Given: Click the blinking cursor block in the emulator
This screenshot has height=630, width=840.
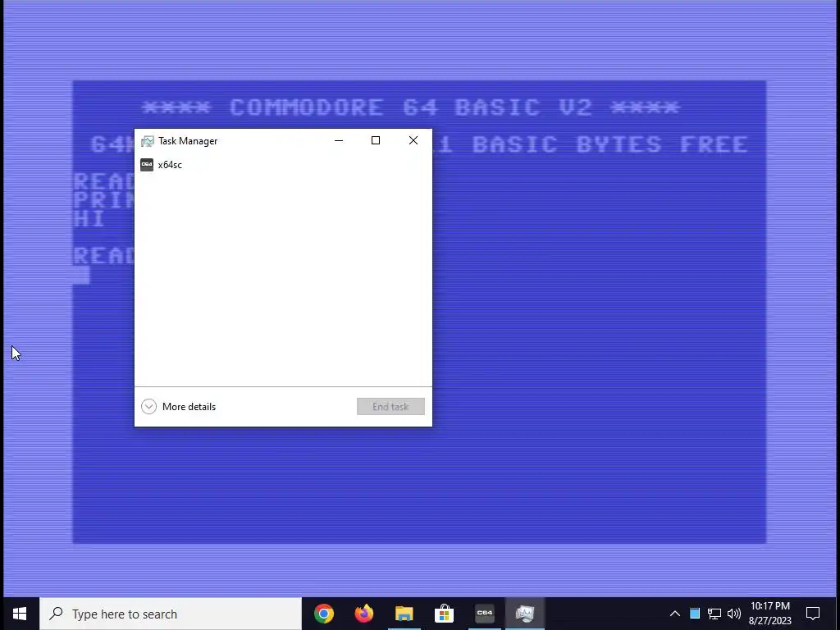Looking at the screenshot, I should pos(81,276).
